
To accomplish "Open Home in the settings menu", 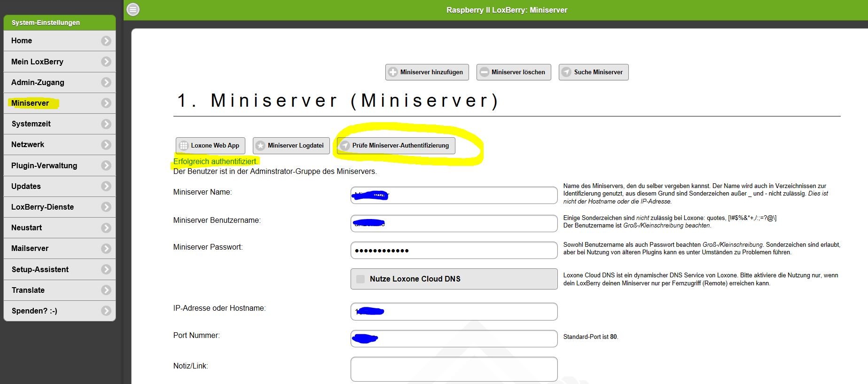I will click(60, 41).
